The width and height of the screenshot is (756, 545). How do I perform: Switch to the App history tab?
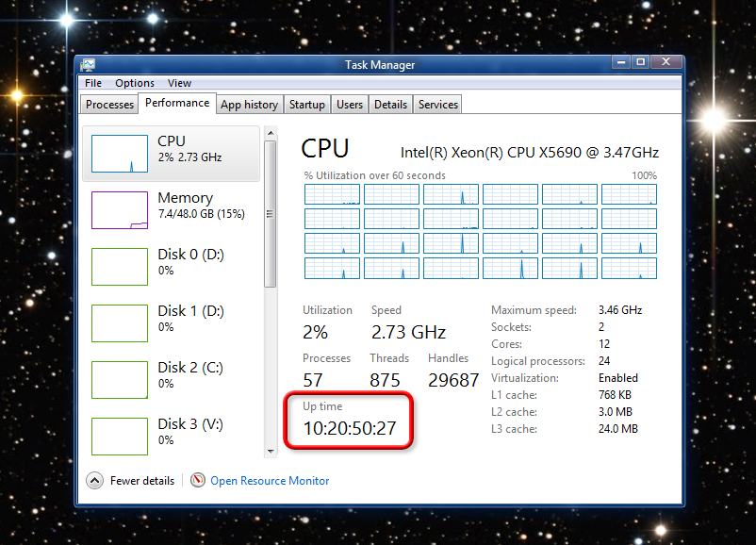[x=249, y=105]
